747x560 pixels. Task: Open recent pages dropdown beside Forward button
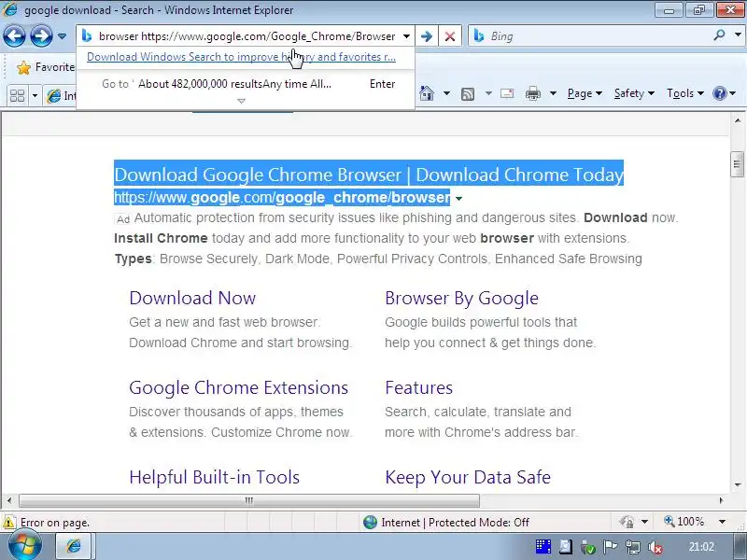click(x=62, y=36)
